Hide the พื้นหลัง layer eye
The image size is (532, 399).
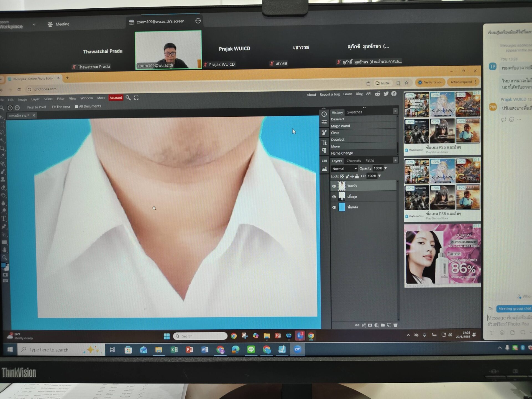(x=334, y=207)
